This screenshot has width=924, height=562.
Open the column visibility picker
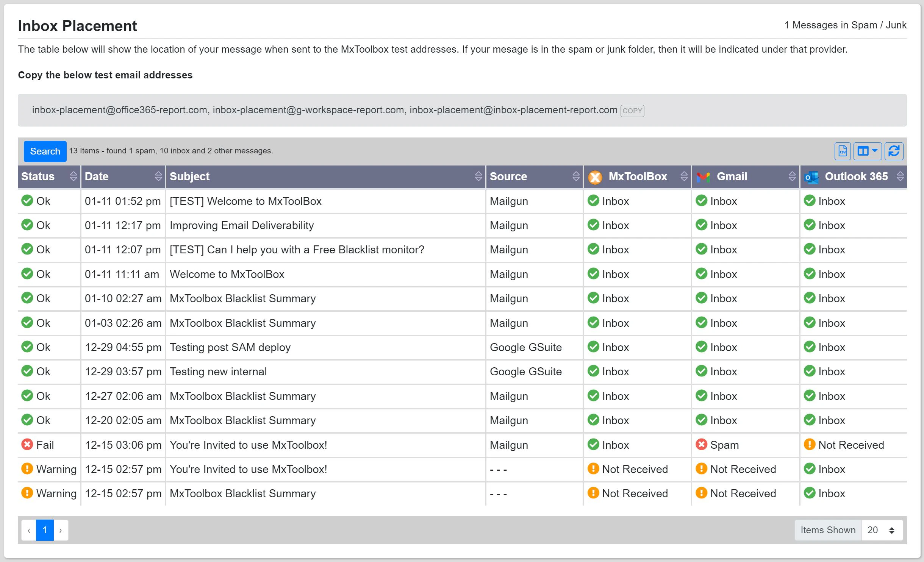pos(867,151)
